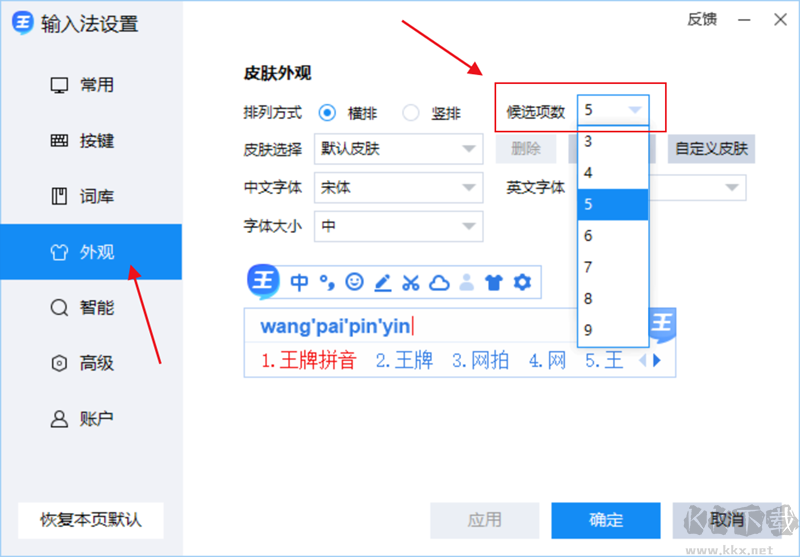Choose highlighted 5 in the candidate count list

click(x=613, y=205)
